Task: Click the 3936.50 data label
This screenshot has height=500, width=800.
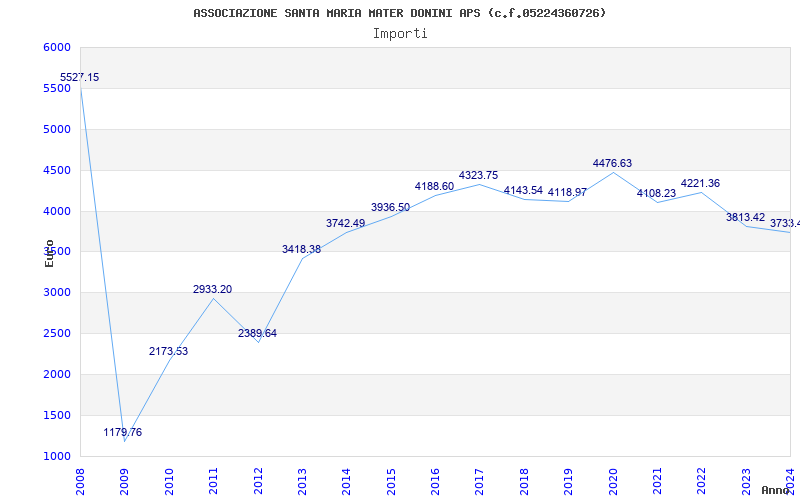Action: tap(390, 208)
